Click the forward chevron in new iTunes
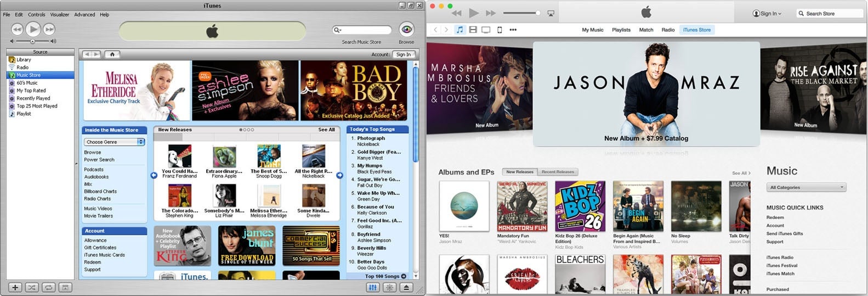This screenshot has height=296, width=868. [446, 30]
